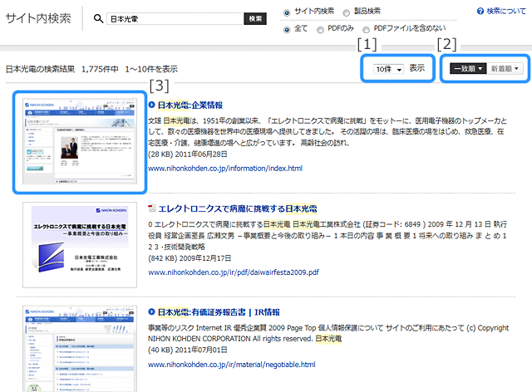Viewport: 532px width, 392px height.
Task: Open the 日本光電:有価証券報告書 | IR情報 result
Action: point(219,312)
